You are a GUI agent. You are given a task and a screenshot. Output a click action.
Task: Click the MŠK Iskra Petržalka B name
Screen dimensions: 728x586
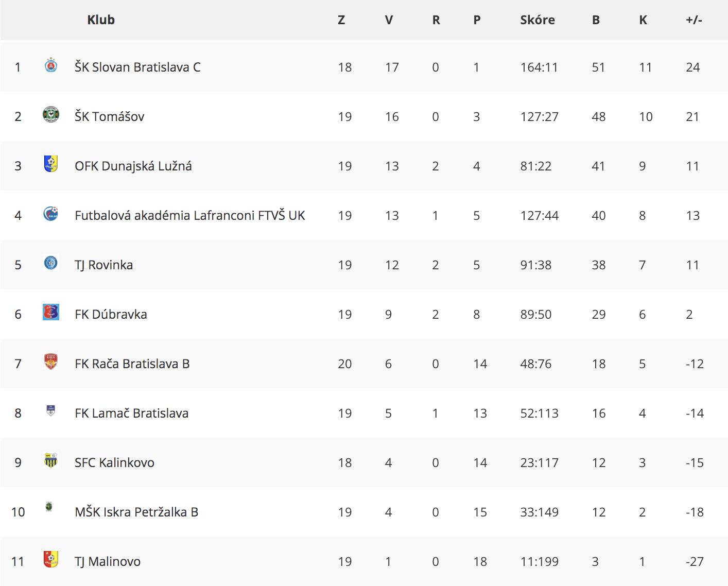[x=136, y=512]
